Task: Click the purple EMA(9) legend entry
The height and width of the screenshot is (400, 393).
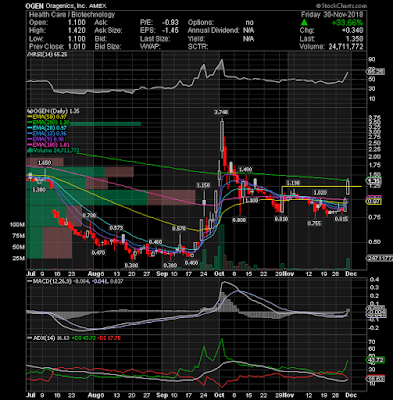Action: 45,139
